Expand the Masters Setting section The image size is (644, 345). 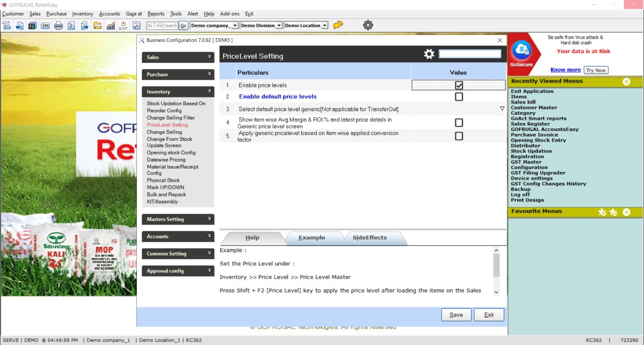178,219
